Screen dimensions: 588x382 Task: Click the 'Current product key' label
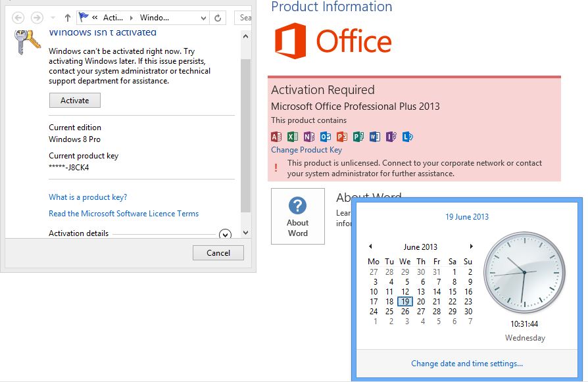84,156
